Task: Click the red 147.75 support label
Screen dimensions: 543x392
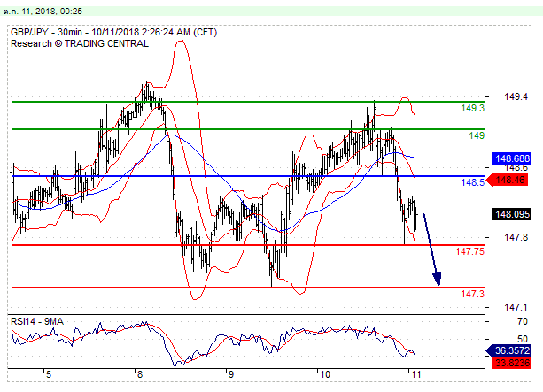Action: point(470,251)
